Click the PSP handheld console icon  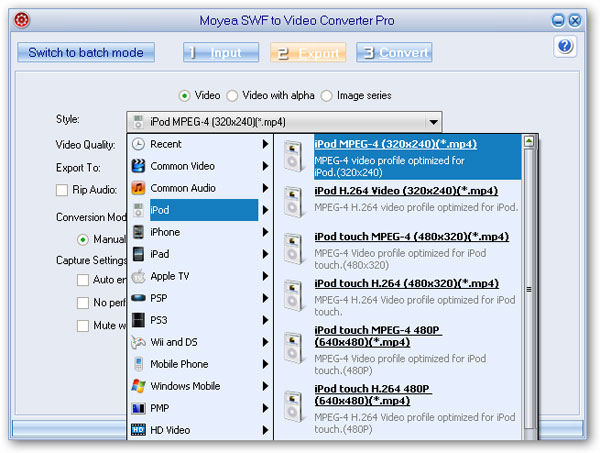click(x=138, y=298)
